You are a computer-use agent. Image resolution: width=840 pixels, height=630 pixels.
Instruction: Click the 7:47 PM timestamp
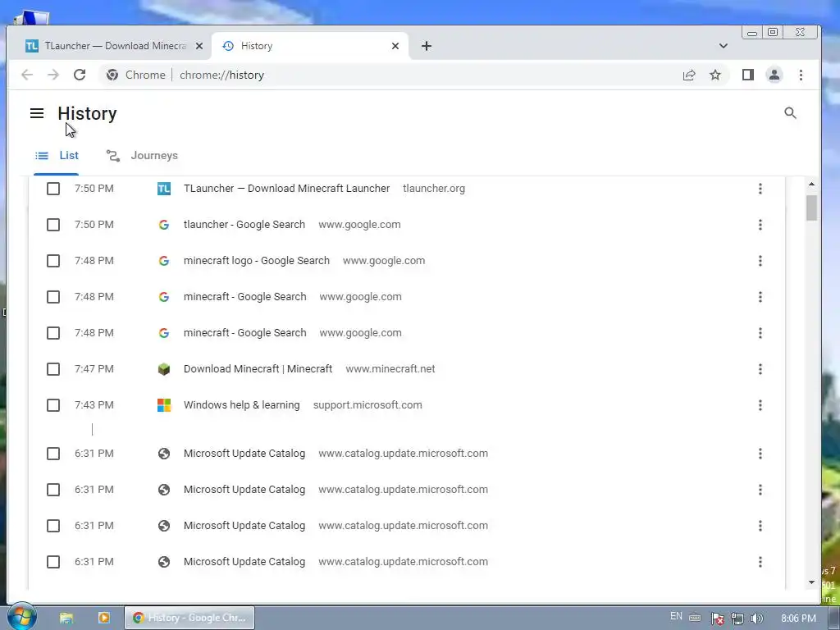pos(94,369)
